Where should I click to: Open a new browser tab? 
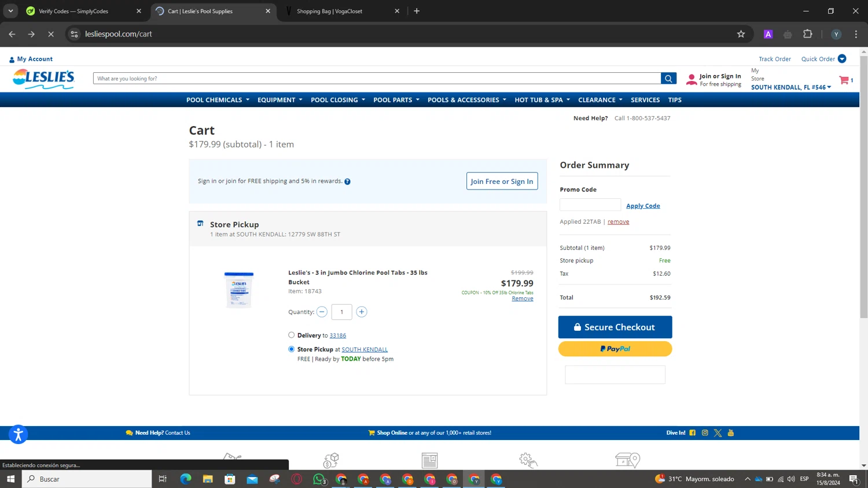point(417,11)
